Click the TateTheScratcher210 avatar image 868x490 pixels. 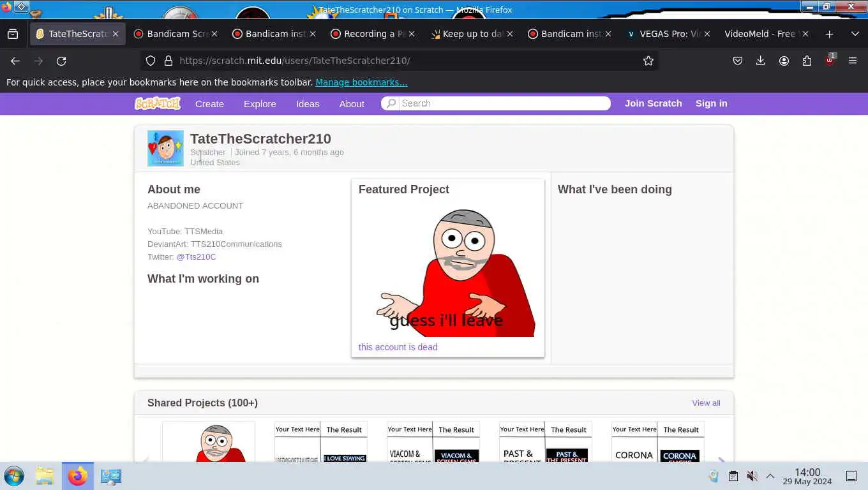coord(165,149)
